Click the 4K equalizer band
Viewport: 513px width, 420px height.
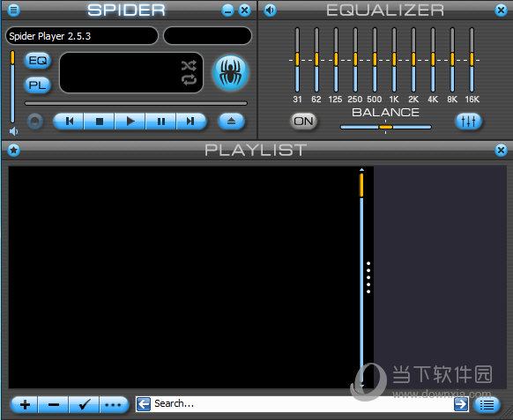[x=433, y=60]
